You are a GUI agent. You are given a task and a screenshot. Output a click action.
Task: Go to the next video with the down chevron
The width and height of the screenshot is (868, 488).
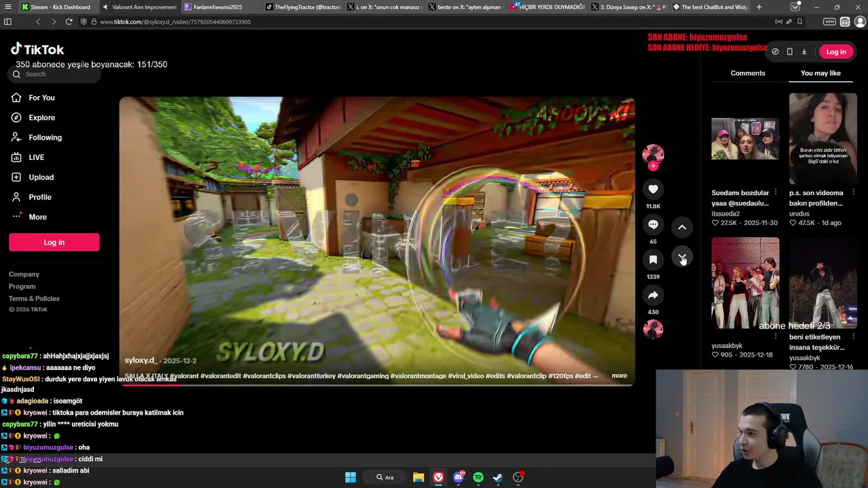(682, 258)
